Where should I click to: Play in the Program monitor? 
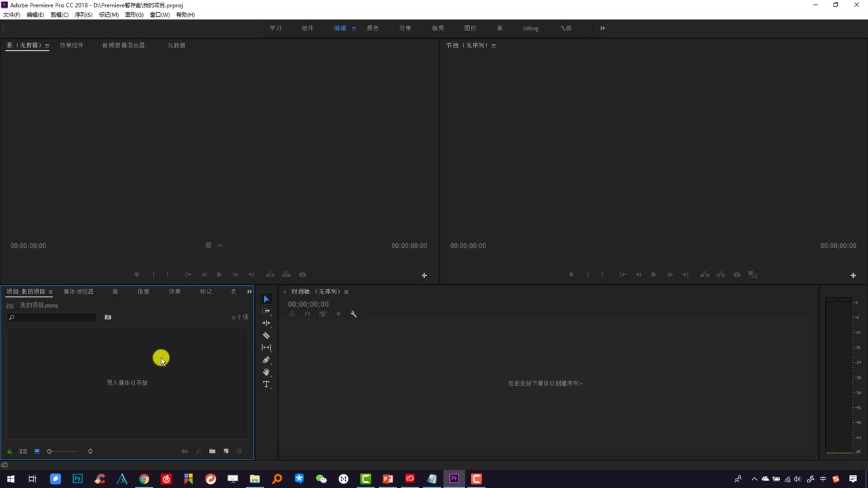click(654, 274)
